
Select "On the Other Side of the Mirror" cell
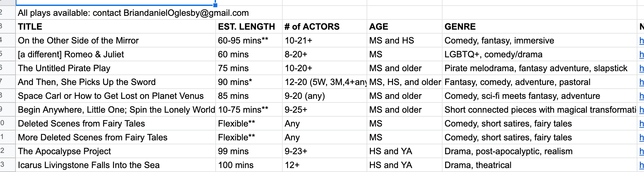78,41
